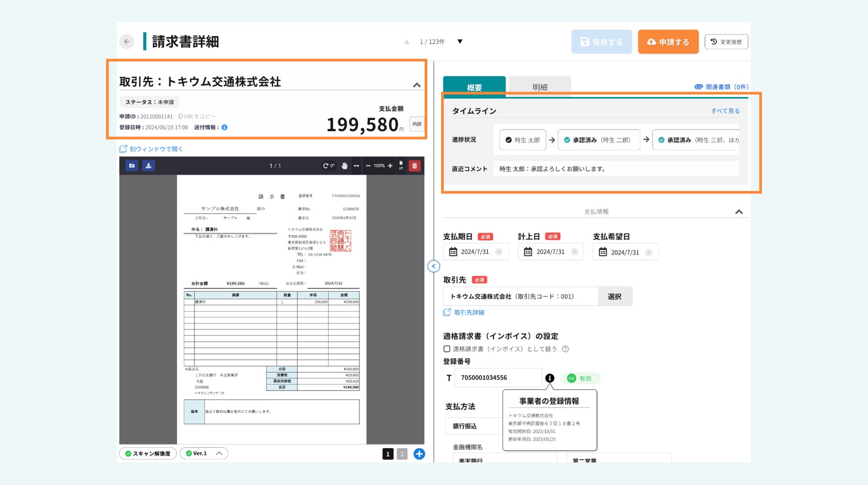The width and height of the screenshot is (868, 485).
Task: Select the 概要 tab
Action: (x=474, y=87)
